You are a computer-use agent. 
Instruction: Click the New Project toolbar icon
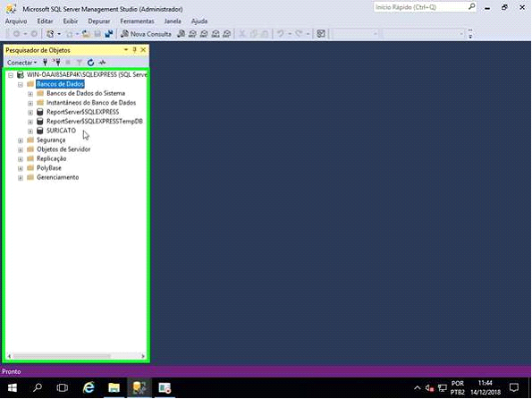50,34
